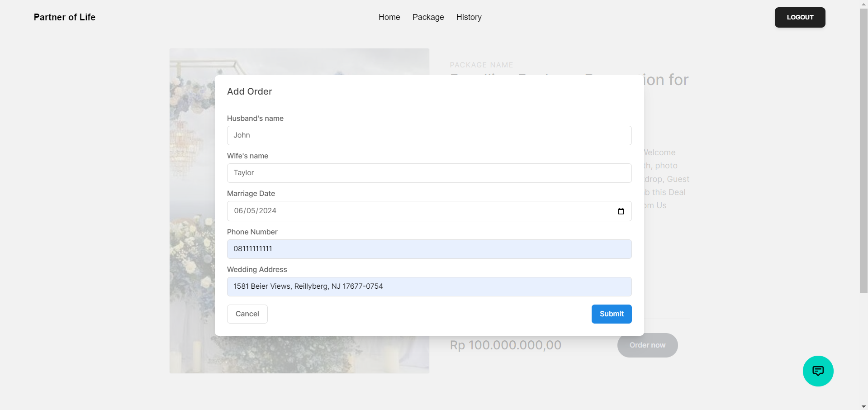Click the Marriage Date input field

point(429,211)
